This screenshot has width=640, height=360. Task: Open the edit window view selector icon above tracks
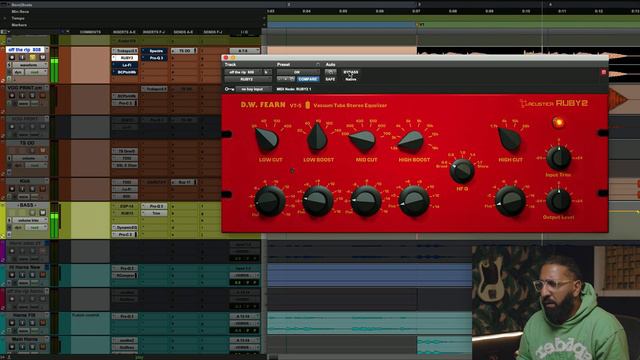(x=4, y=32)
